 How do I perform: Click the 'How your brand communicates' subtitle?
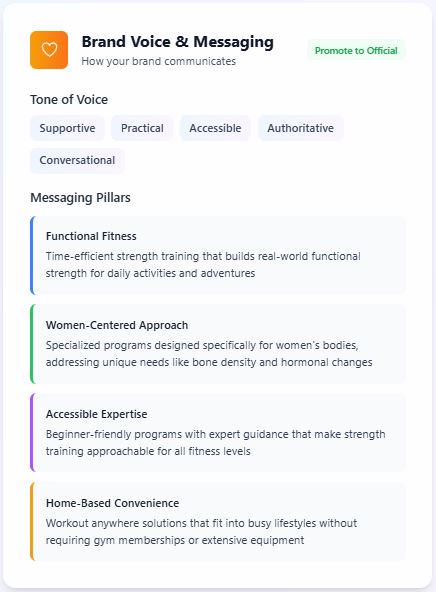click(159, 62)
